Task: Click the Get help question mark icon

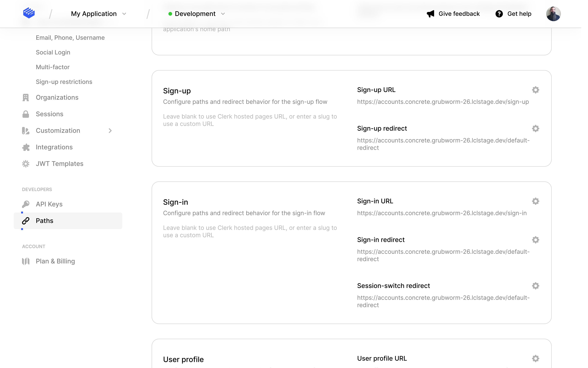Action: [x=499, y=14]
